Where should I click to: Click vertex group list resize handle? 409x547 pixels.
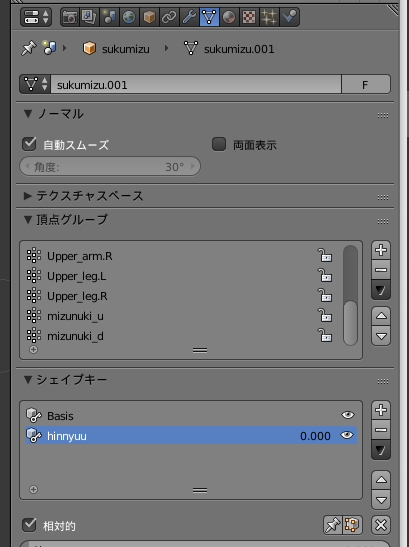(x=200, y=350)
